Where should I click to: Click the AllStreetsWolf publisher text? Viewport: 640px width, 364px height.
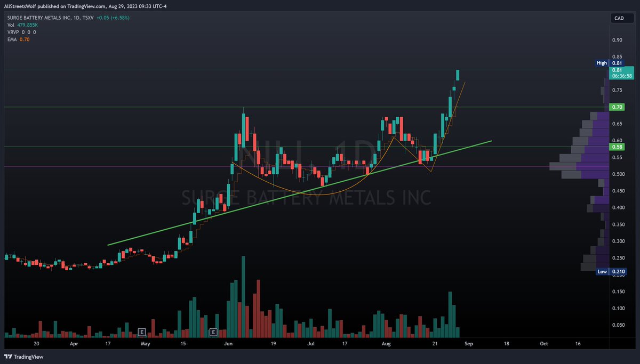click(x=21, y=7)
